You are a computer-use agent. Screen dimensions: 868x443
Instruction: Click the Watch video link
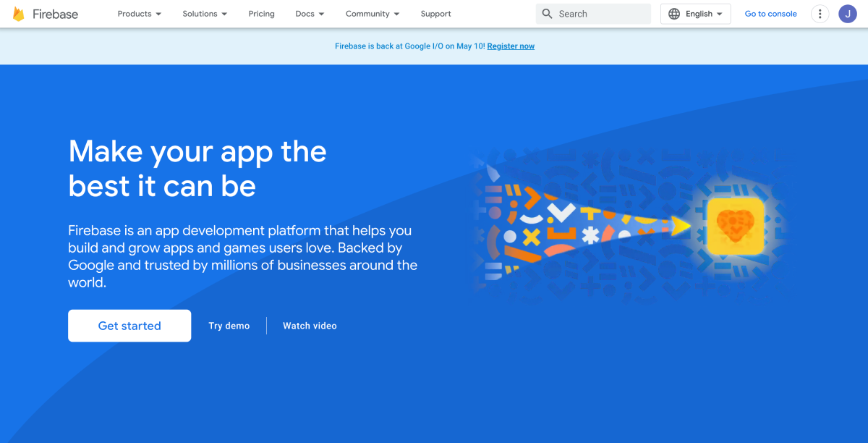coord(310,326)
